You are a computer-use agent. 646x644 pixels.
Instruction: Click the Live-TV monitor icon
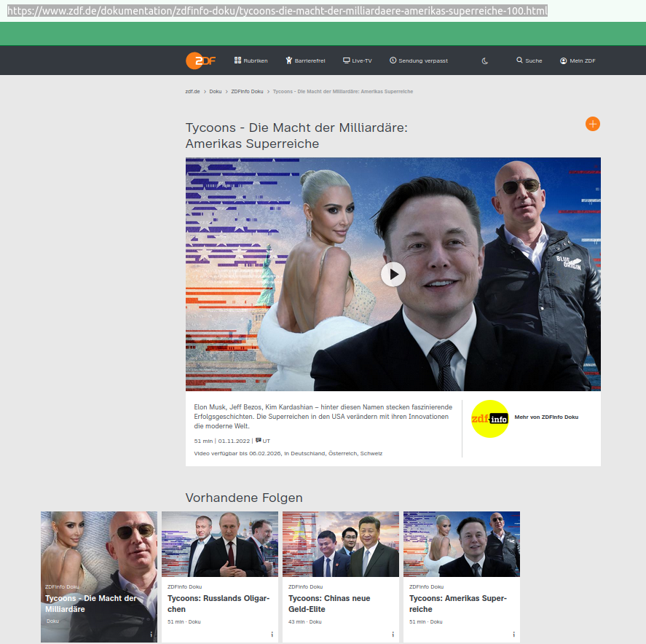(x=347, y=60)
